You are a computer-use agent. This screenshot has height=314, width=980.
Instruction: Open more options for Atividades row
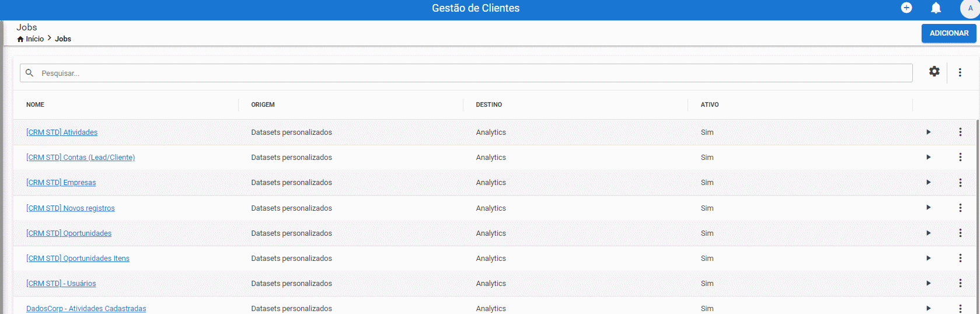[960, 132]
